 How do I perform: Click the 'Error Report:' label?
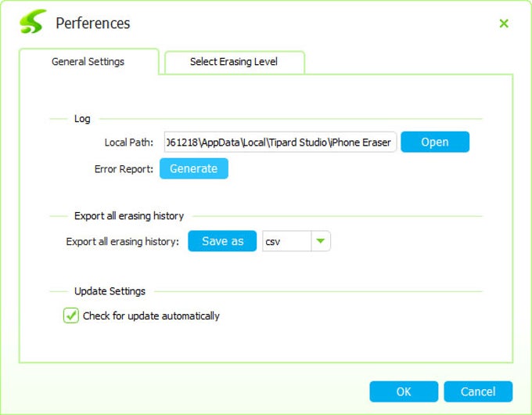tap(123, 169)
